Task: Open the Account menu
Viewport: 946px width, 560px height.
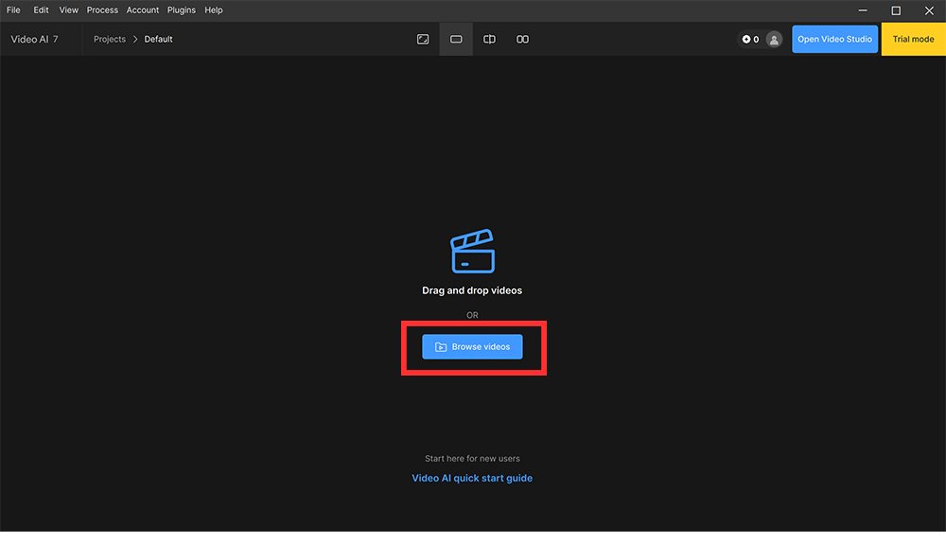Action: click(143, 10)
